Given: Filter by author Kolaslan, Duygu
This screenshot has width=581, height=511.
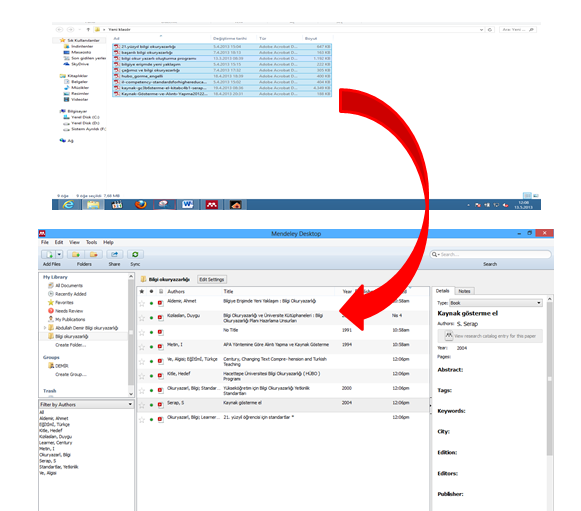Looking at the screenshot, I should pyautogui.click(x=56, y=437).
